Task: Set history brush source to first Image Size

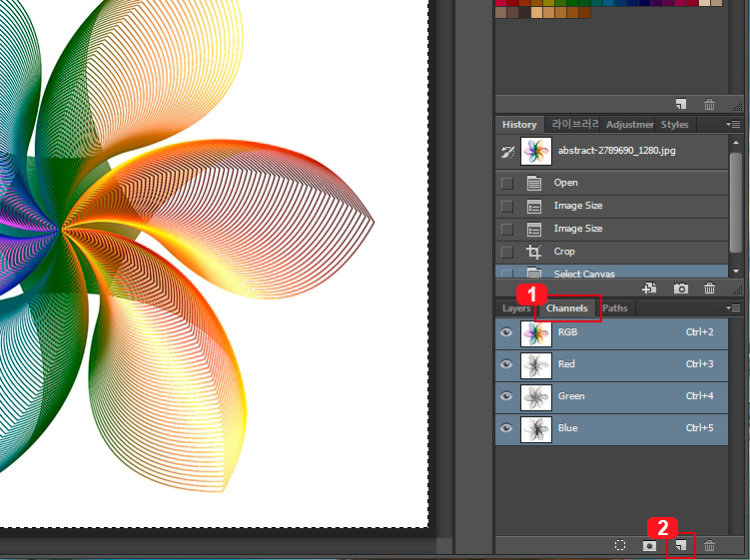Action: 507,206
